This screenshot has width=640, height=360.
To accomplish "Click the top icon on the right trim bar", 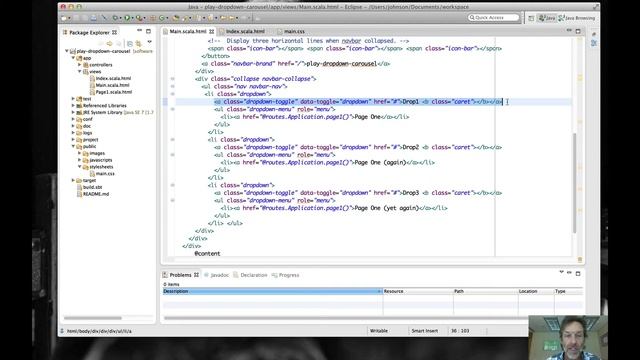I will coord(593,34).
